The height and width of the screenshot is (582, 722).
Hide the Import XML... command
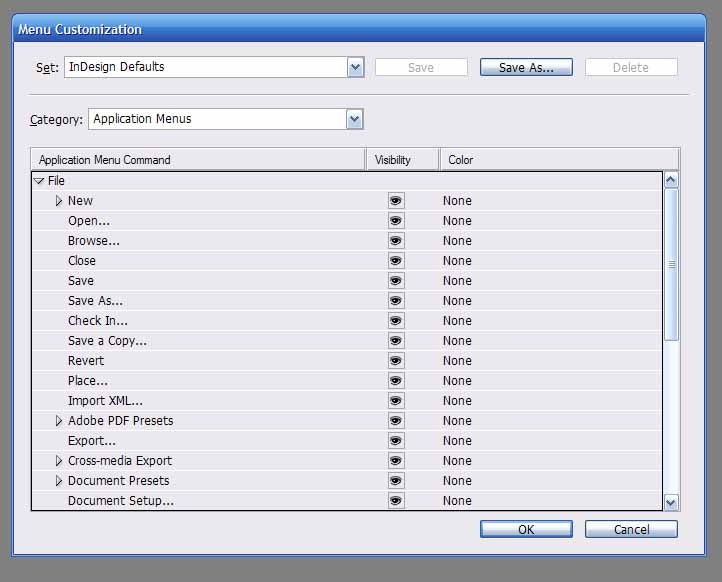[x=396, y=401]
